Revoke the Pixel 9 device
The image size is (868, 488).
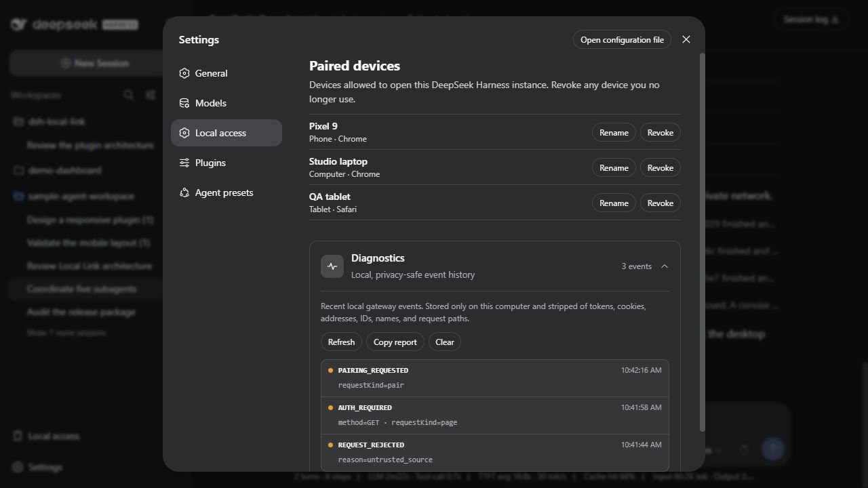[660, 132]
